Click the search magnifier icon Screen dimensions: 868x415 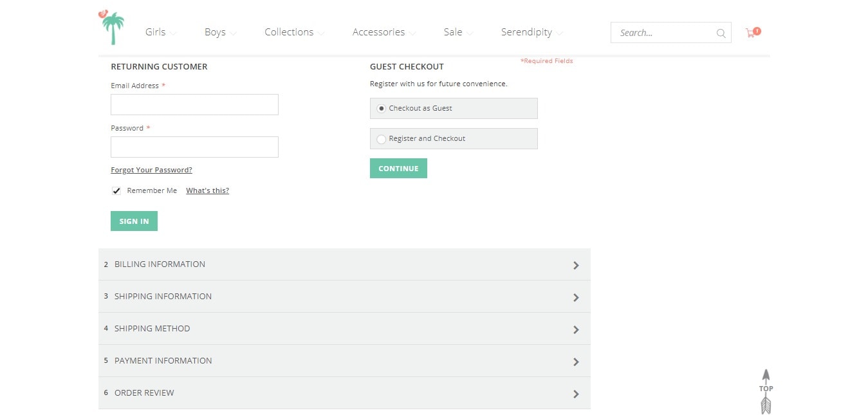[x=721, y=33]
